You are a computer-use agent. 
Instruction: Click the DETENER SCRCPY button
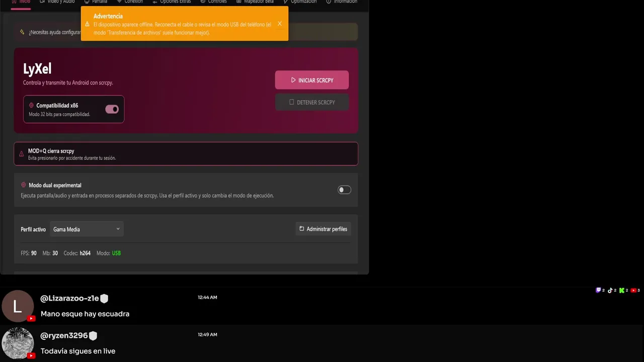pos(312,102)
